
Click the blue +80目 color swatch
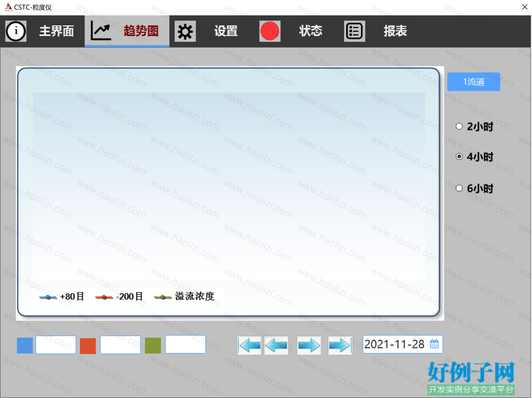click(x=25, y=346)
